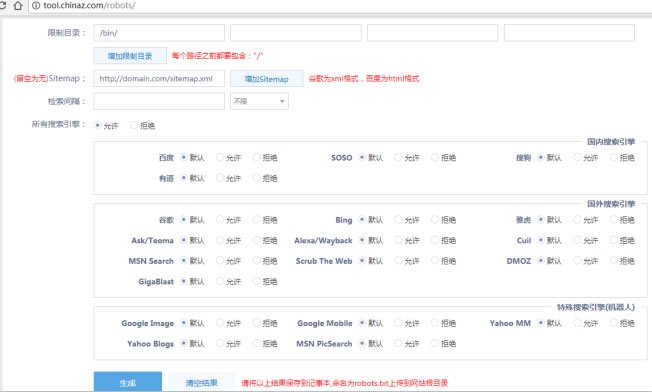652x392 pixels.
Task: Select 允许 radio for Google Image
Action: [x=220, y=323]
